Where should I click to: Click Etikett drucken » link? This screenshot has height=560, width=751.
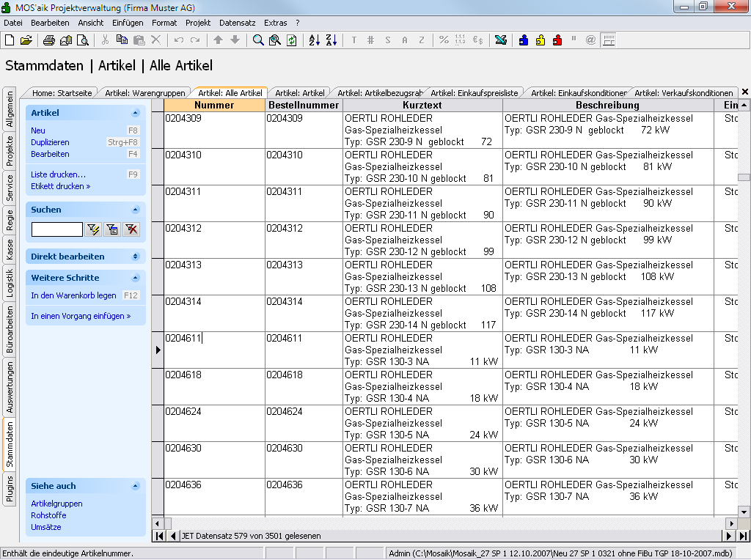click(60, 186)
